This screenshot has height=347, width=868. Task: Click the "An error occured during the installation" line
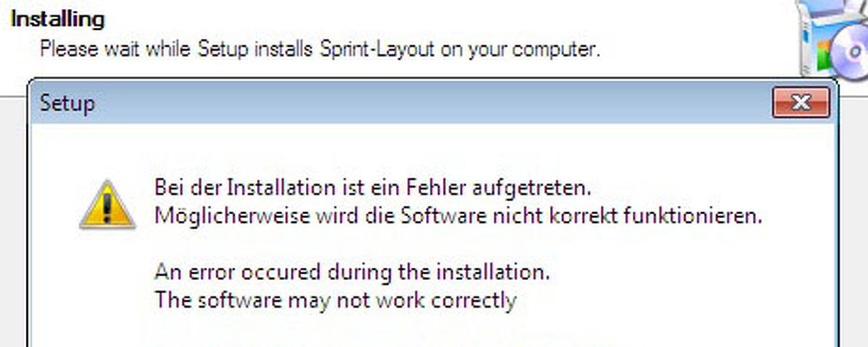pos(352,272)
